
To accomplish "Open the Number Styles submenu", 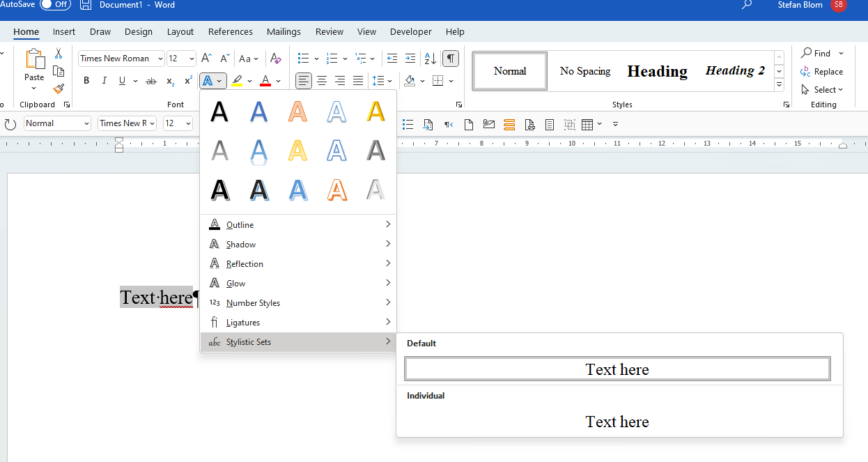I will [x=298, y=302].
